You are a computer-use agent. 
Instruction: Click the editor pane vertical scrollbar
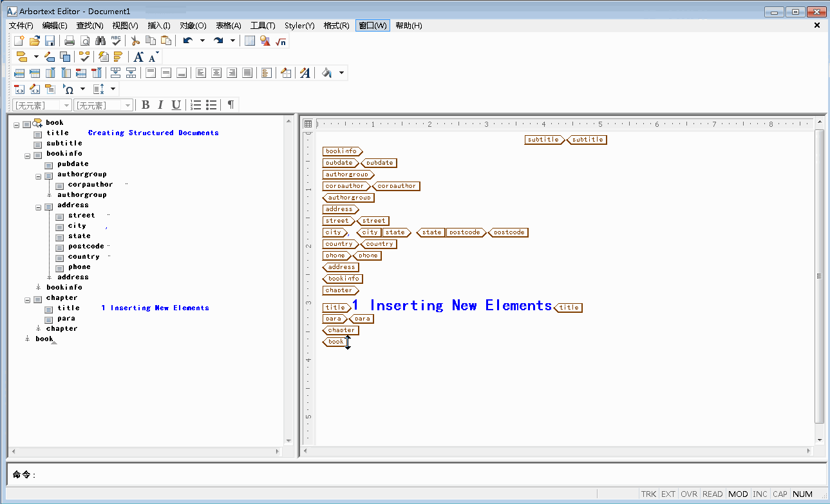(x=820, y=277)
